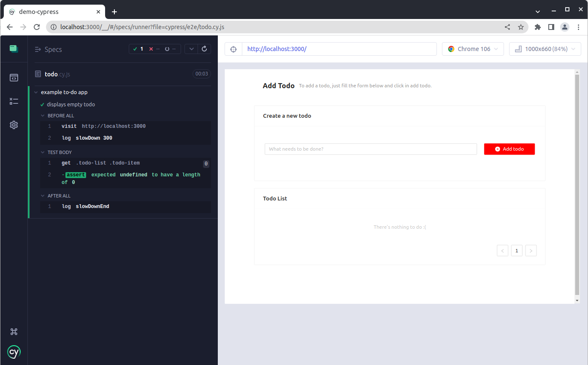Open keyboard shortcuts via the command icon
This screenshot has height=365, width=588.
click(14, 332)
